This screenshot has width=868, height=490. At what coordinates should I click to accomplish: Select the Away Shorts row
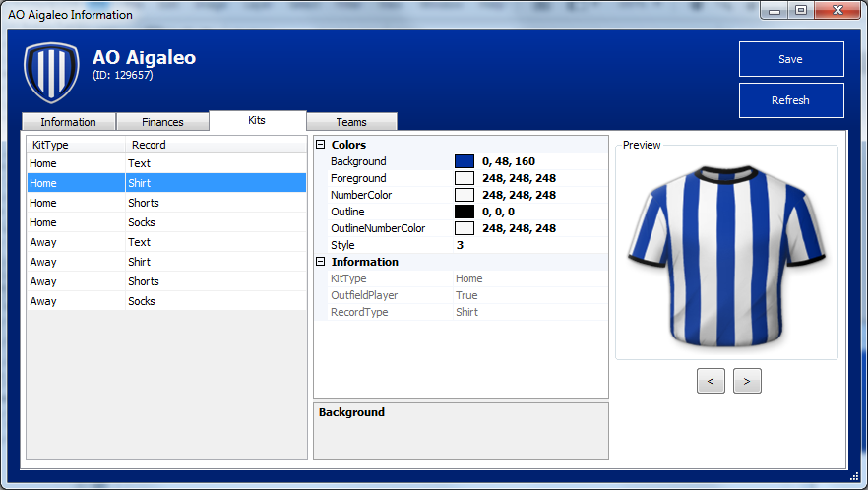[x=166, y=281]
